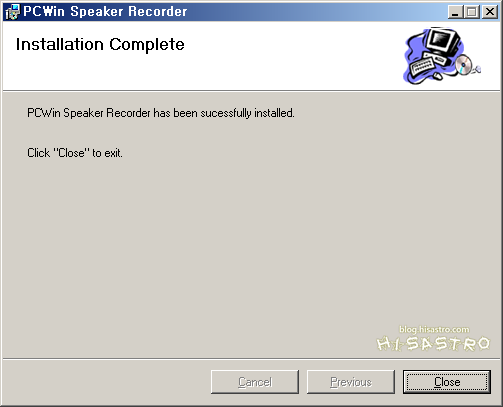Click the PCWin Speaker Recorder title text
Screen dimensions: 503x407
105,12
